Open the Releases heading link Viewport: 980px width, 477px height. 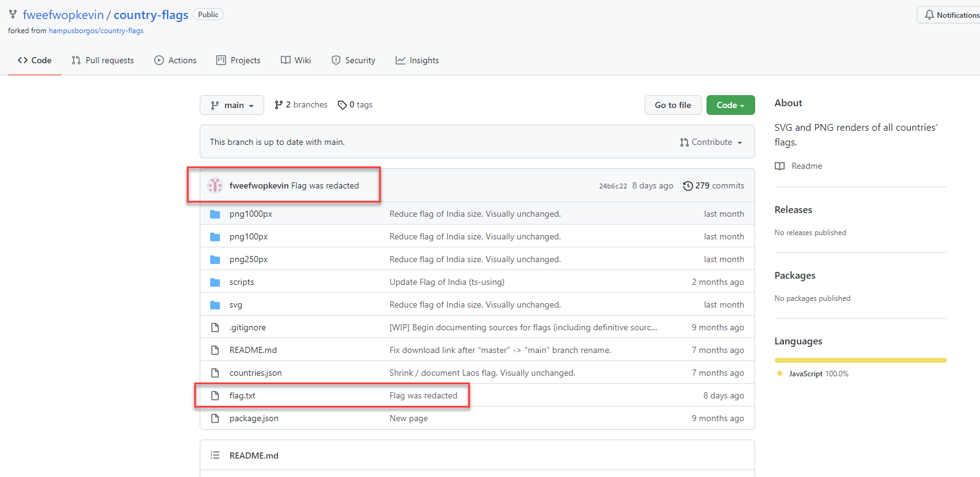[793, 210]
